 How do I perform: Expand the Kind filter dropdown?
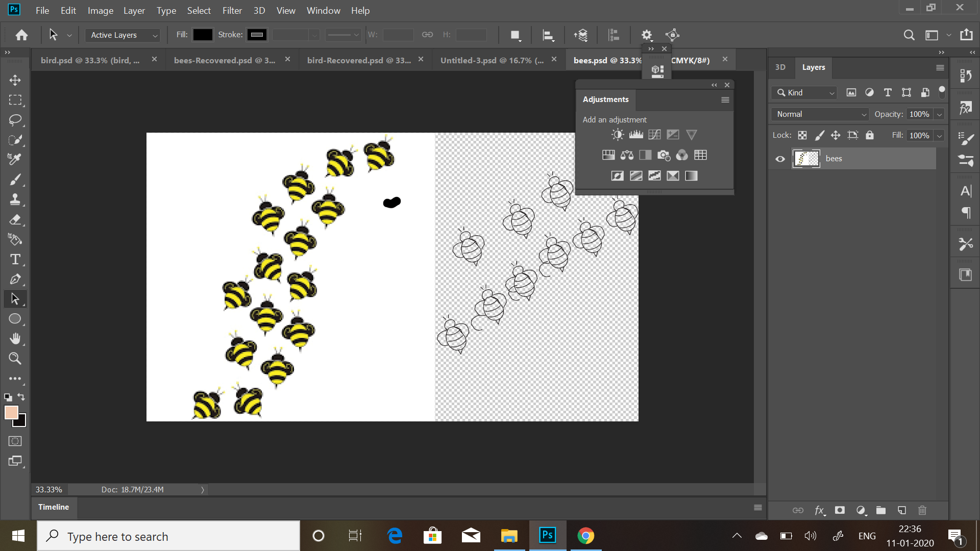[x=805, y=92]
